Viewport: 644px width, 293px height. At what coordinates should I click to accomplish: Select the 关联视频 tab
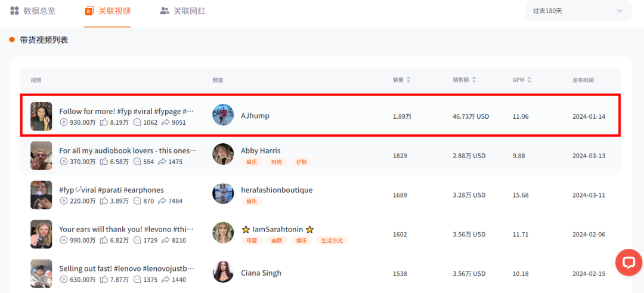(107, 11)
